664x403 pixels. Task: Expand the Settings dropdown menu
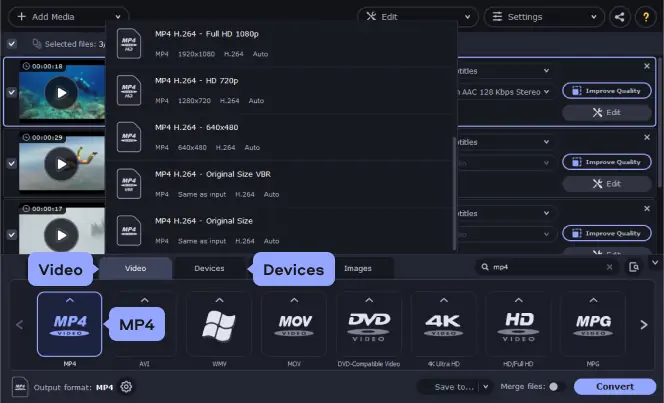click(594, 17)
